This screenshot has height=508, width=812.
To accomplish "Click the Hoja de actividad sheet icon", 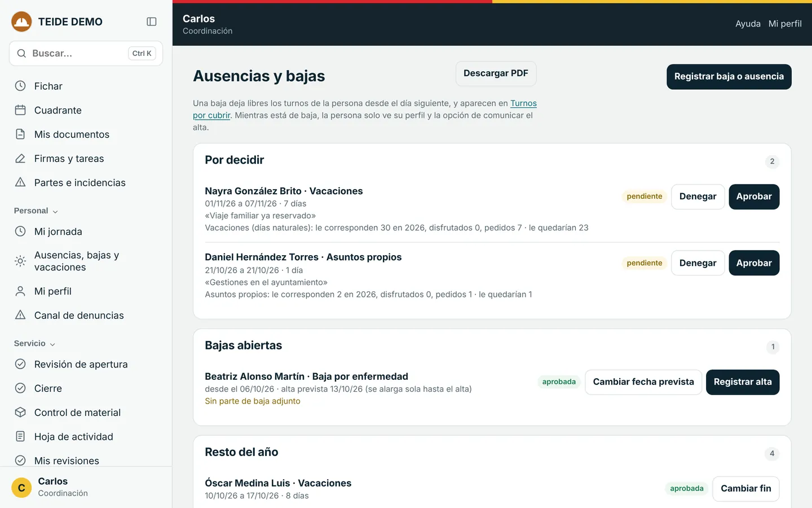I will pyautogui.click(x=20, y=436).
